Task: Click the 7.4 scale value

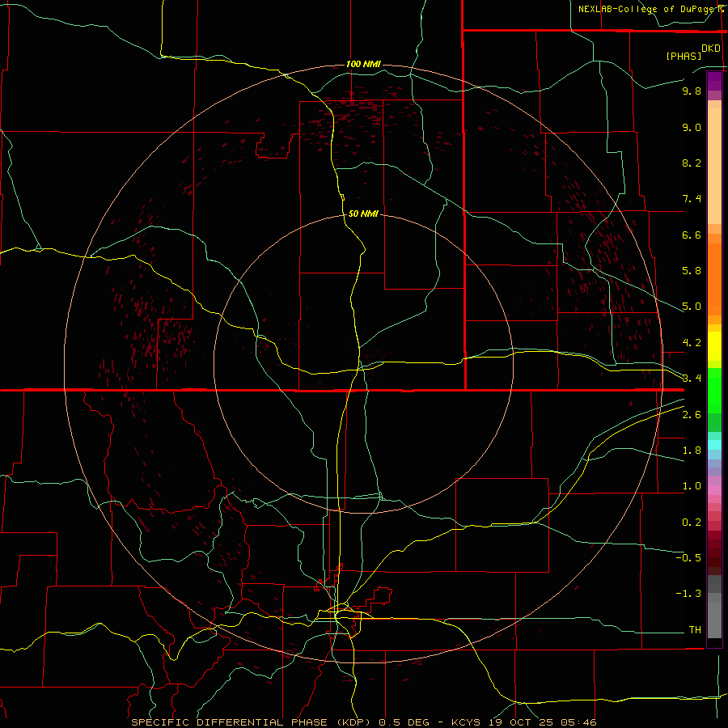Action: (x=692, y=199)
